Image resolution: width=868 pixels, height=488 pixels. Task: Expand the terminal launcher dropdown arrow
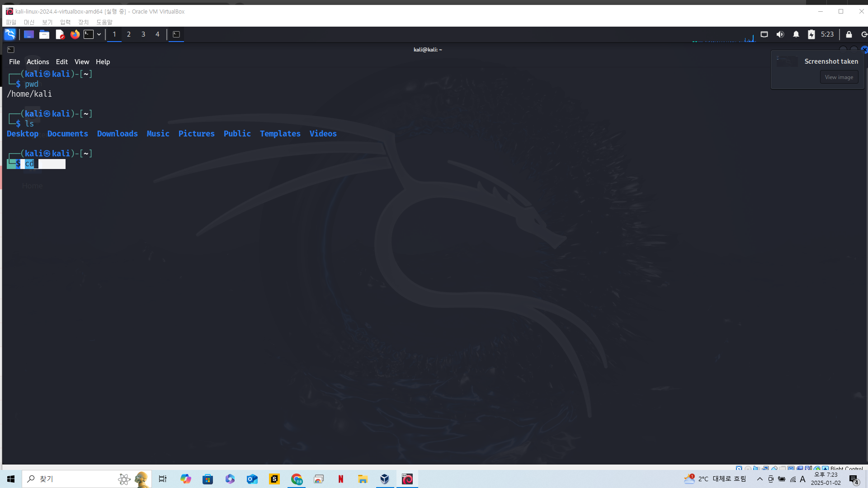(99, 34)
